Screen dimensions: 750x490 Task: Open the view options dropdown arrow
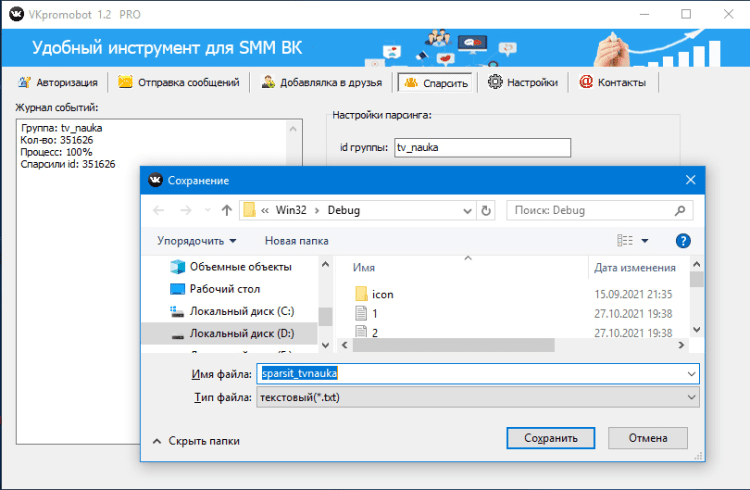coord(645,241)
